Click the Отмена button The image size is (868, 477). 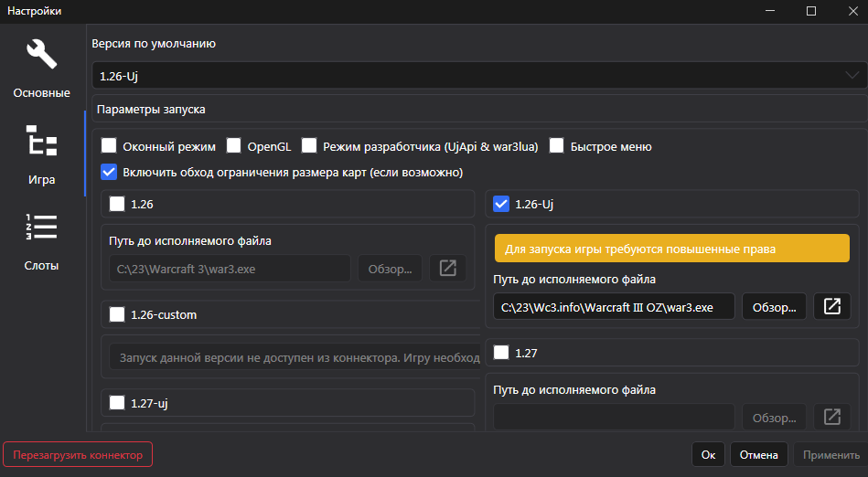pos(759,454)
